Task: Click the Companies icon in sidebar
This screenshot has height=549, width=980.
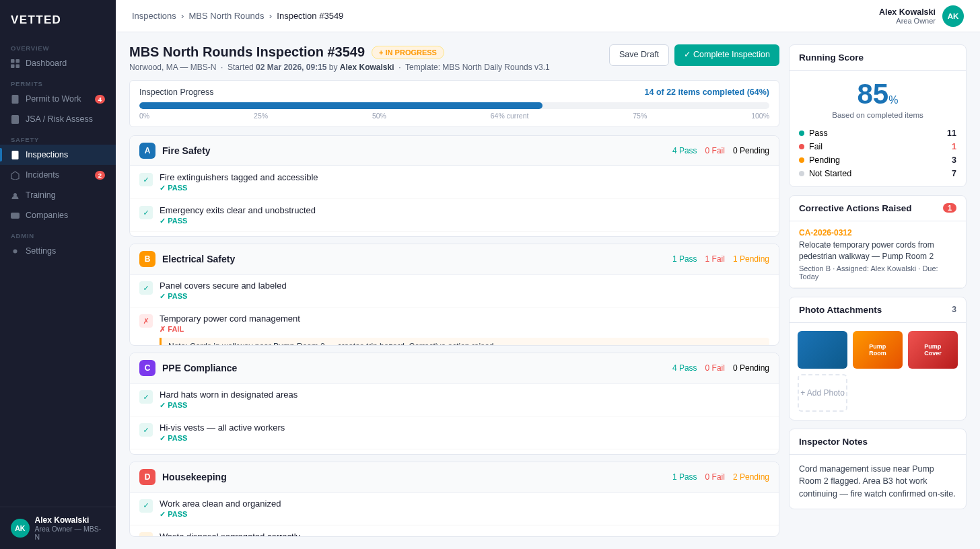Action: coord(15,215)
